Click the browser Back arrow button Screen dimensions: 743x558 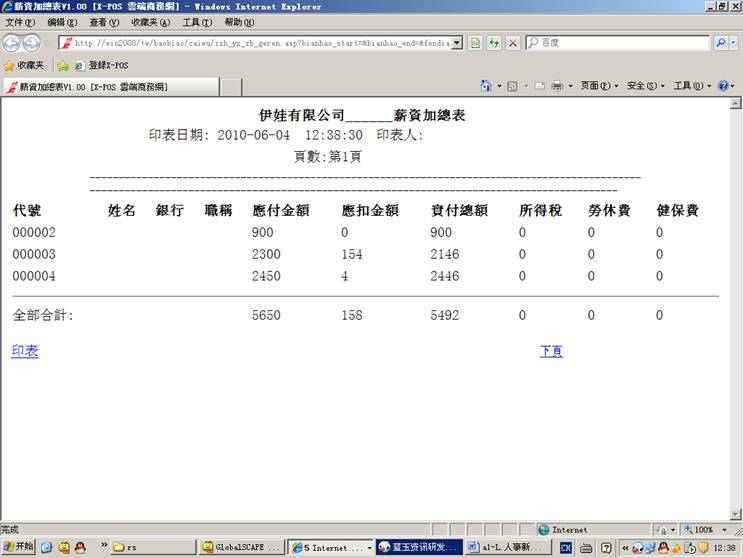click(x=13, y=43)
